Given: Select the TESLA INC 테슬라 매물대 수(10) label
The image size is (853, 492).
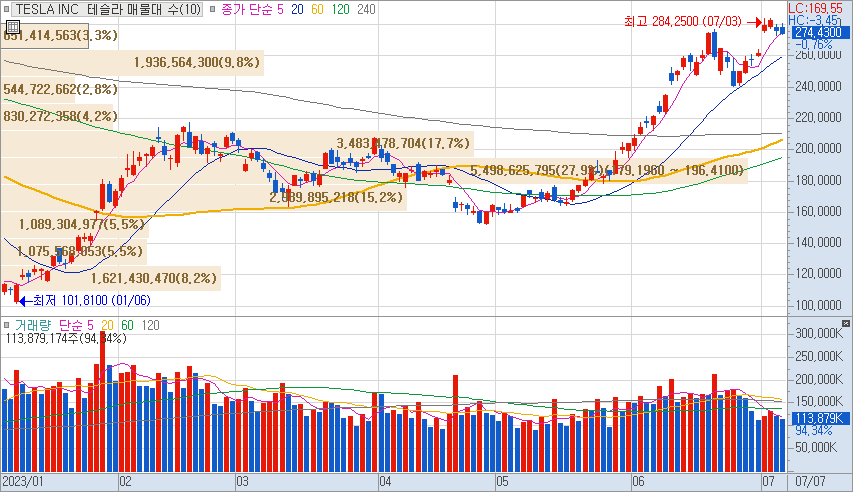Looking at the screenshot, I should pyautogui.click(x=108, y=9).
